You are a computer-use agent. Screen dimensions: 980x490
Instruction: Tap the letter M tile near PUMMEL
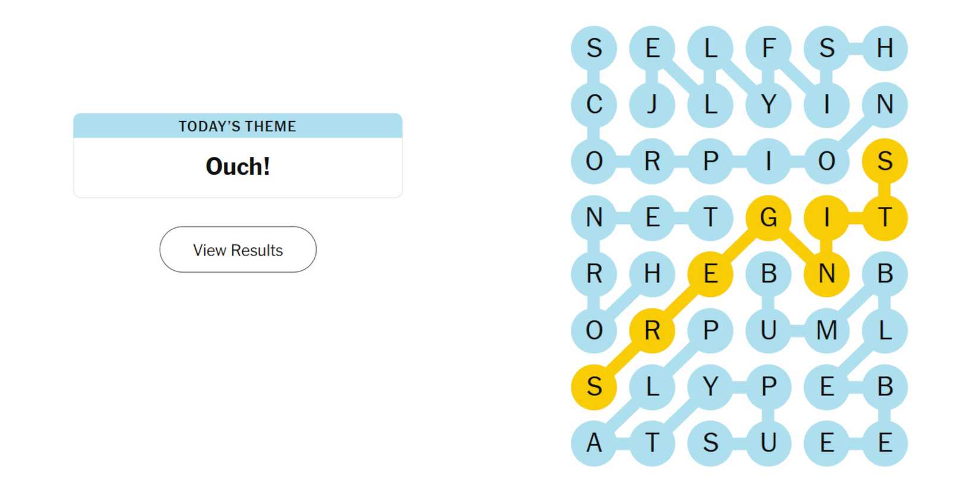coord(827,330)
